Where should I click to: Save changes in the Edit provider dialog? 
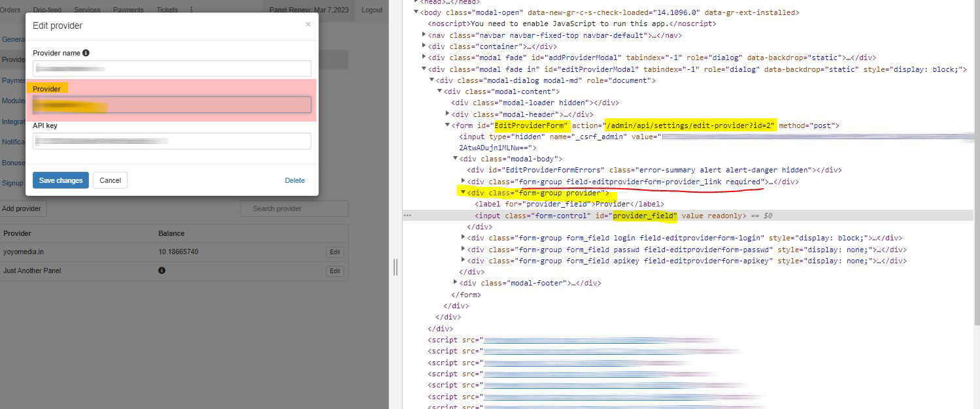tap(61, 180)
